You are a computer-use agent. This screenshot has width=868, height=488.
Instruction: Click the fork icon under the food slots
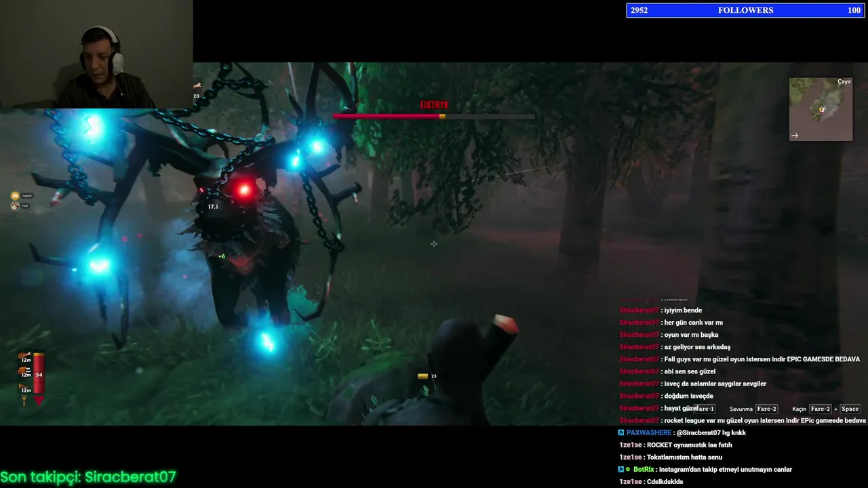[24, 401]
